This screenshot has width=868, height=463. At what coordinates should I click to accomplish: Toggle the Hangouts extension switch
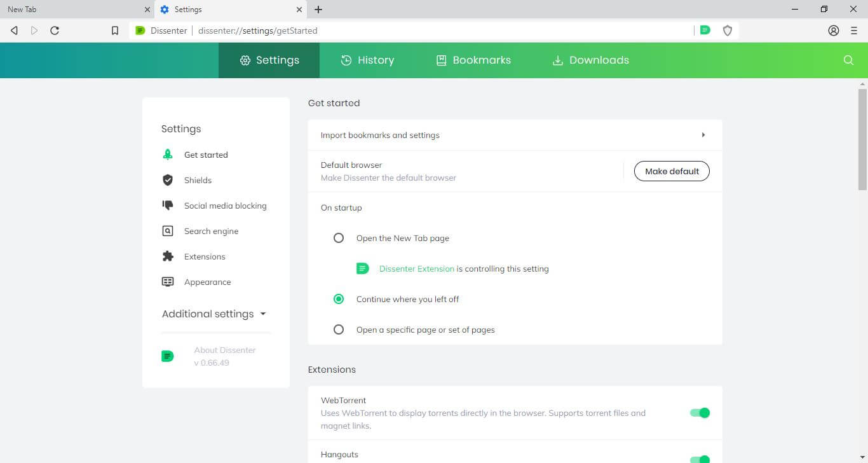(x=700, y=459)
